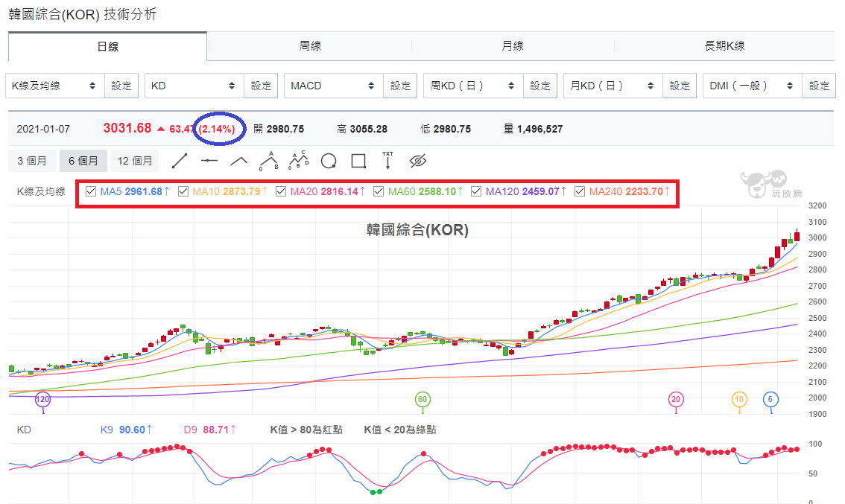The image size is (845, 504).
Task: Select the horizontal line drawing tool
Action: 209,161
